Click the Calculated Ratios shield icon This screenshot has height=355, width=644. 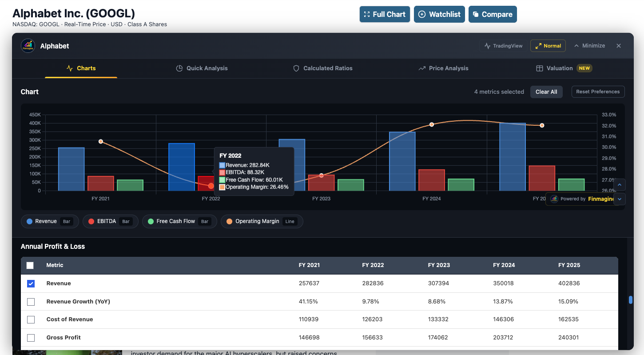[x=296, y=68]
